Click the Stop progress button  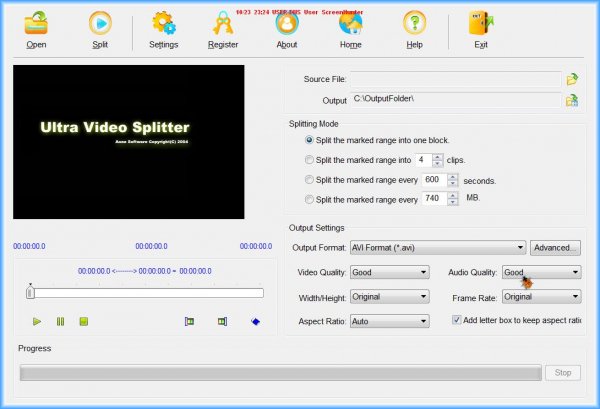[563, 372]
